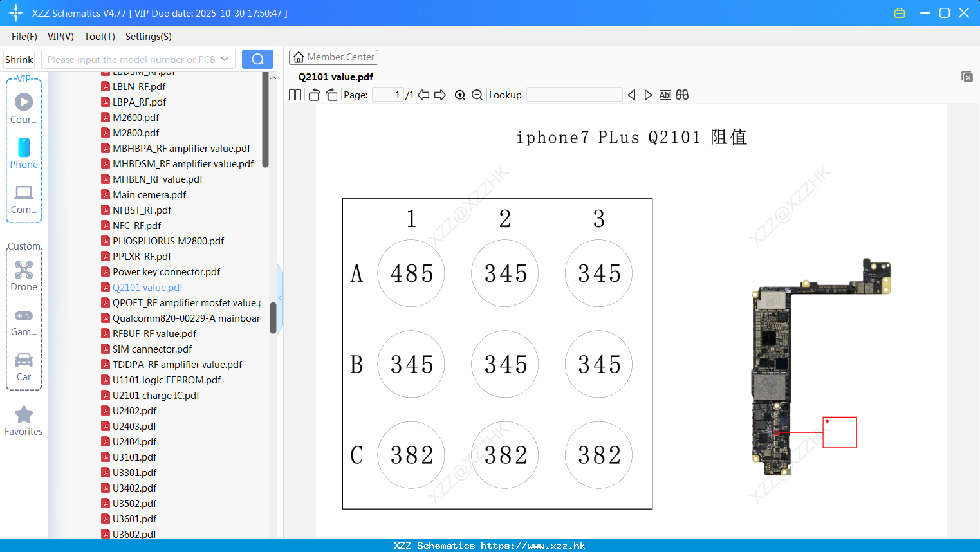This screenshot has height=552, width=980.
Task: Click the XZZ Schematics logo icon
Action: click(16, 13)
